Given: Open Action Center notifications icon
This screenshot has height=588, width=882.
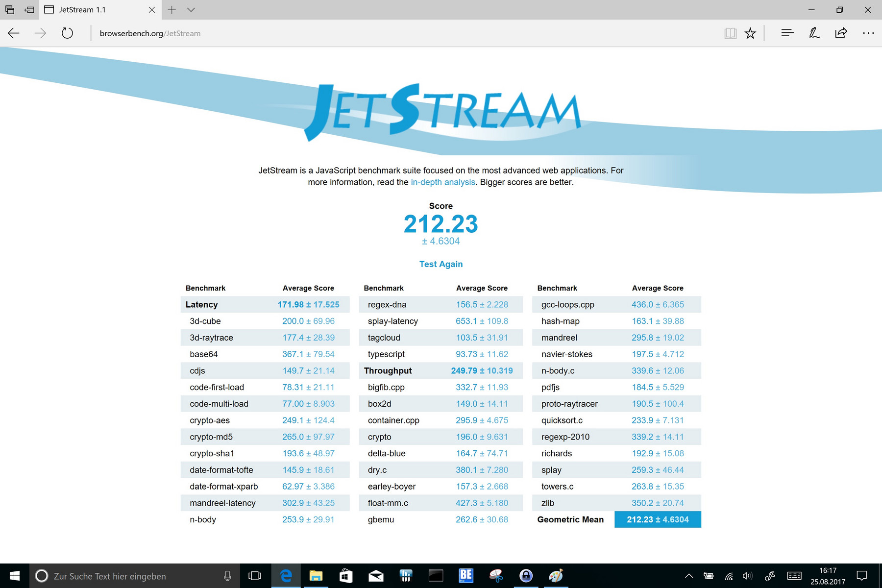Looking at the screenshot, I should (862, 576).
